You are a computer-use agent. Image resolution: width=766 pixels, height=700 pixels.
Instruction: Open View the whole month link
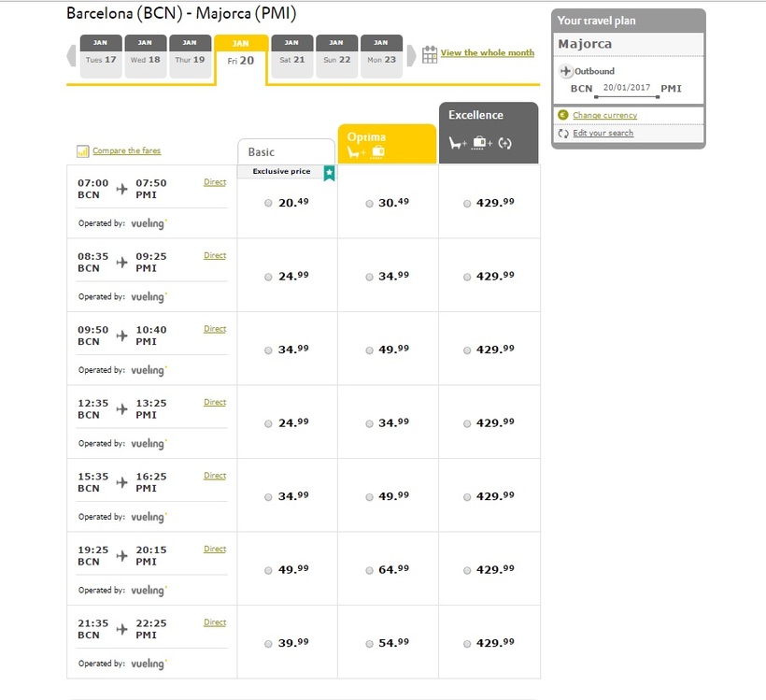(x=487, y=53)
